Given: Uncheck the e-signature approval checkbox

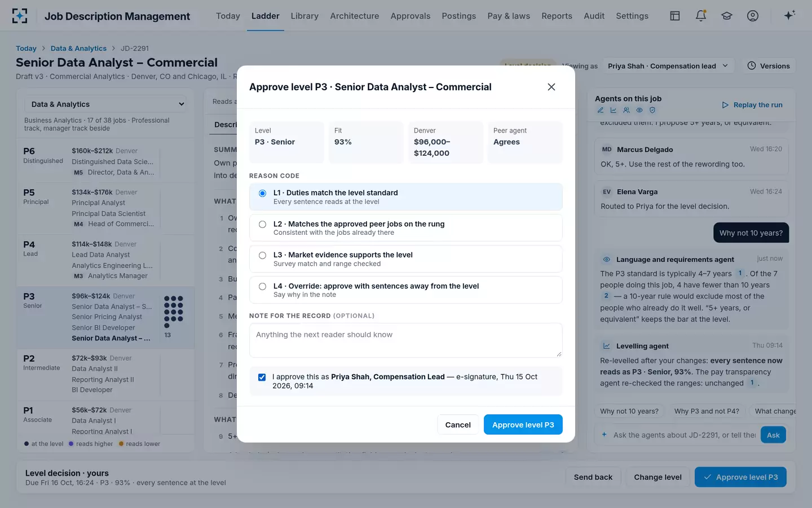Looking at the screenshot, I should (x=262, y=377).
